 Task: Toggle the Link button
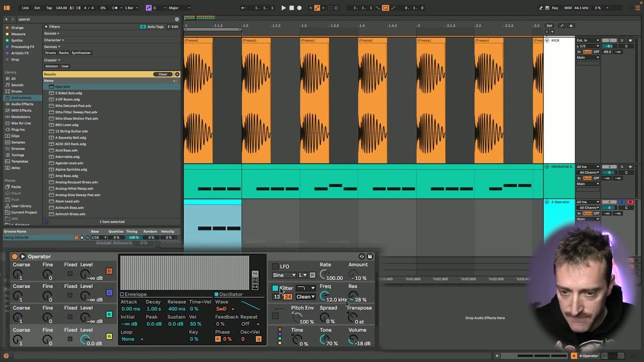coord(25,8)
